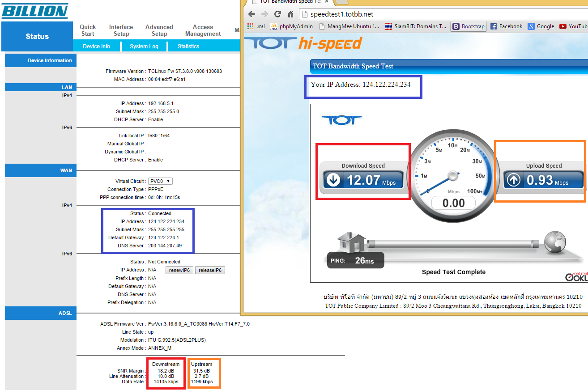Click the MAC Address 00:04:ed:f7:e6:a1 value

tap(167, 79)
